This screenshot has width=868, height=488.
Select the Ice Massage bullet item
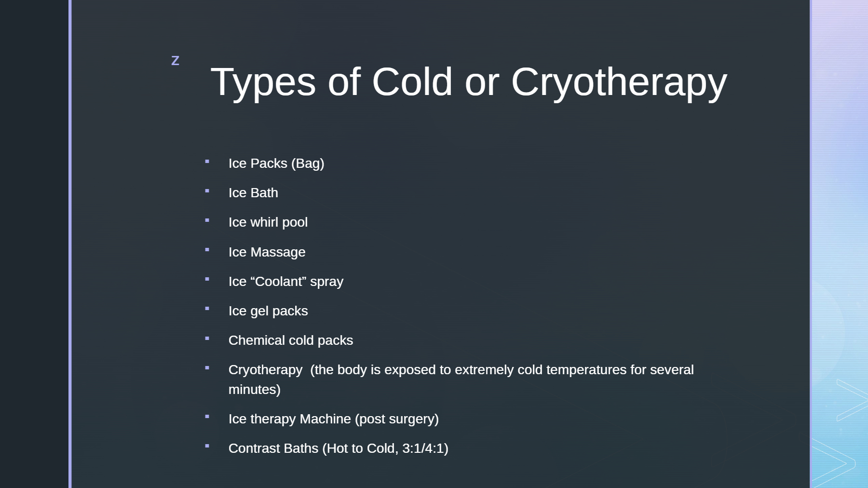click(x=267, y=252)
